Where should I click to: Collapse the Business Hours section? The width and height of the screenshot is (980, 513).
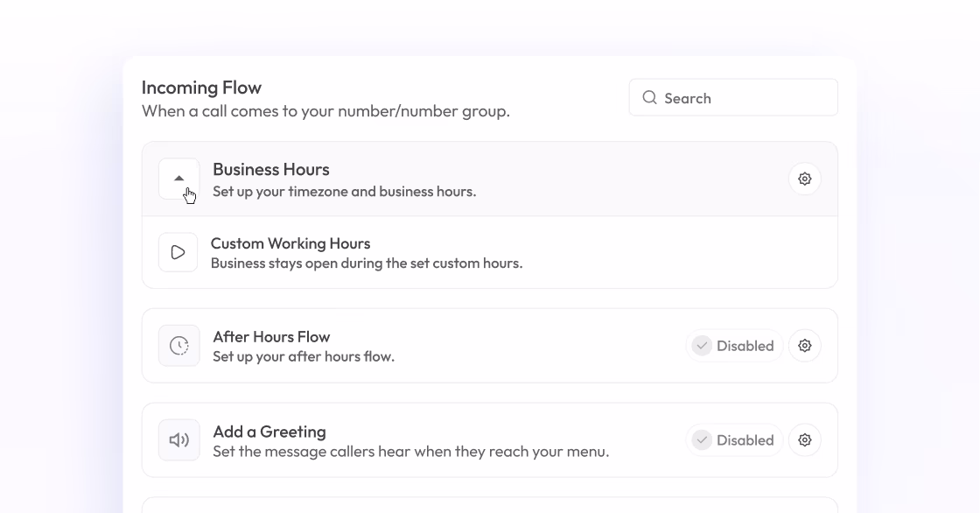(x=178, y=179)
